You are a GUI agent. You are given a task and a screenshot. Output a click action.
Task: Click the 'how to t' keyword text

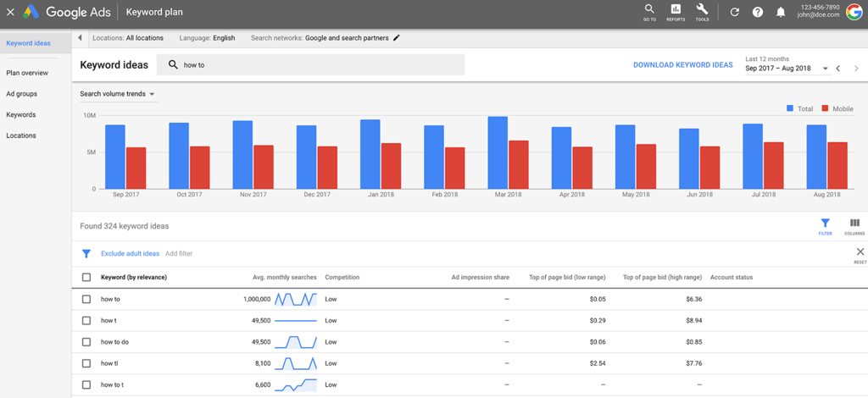(x=113, y=384)
